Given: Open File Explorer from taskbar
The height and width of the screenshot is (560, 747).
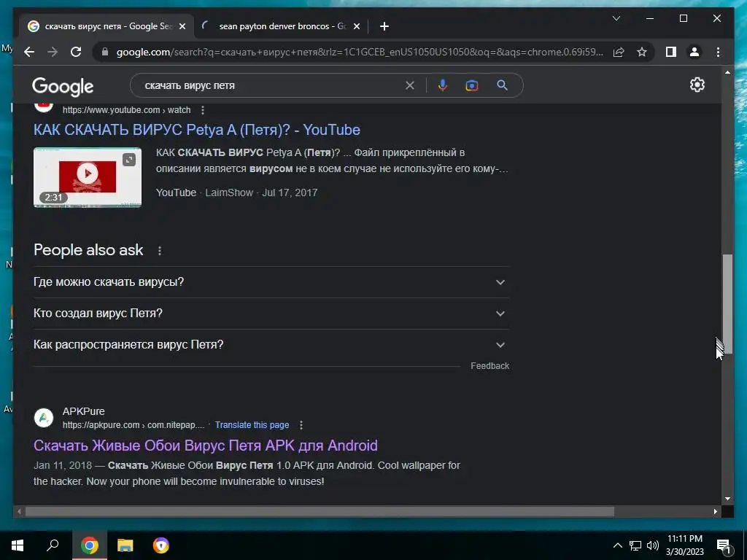Looking at the screenshot, I should [125, 545].
